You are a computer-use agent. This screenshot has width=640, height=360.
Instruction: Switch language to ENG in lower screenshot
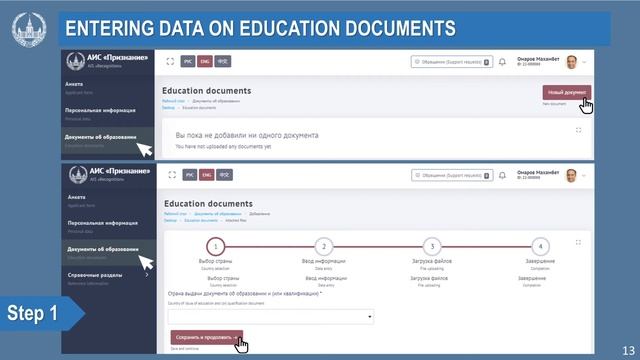pos(207,175)
